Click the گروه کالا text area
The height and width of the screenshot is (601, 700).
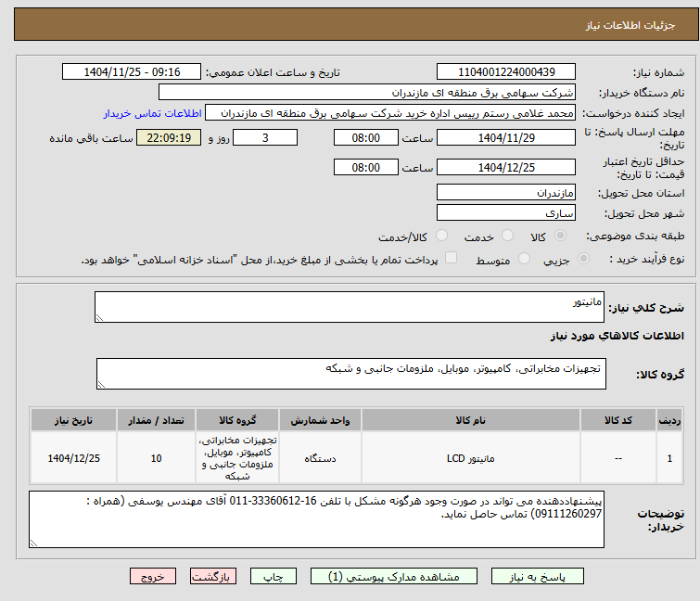coord(351,374)
